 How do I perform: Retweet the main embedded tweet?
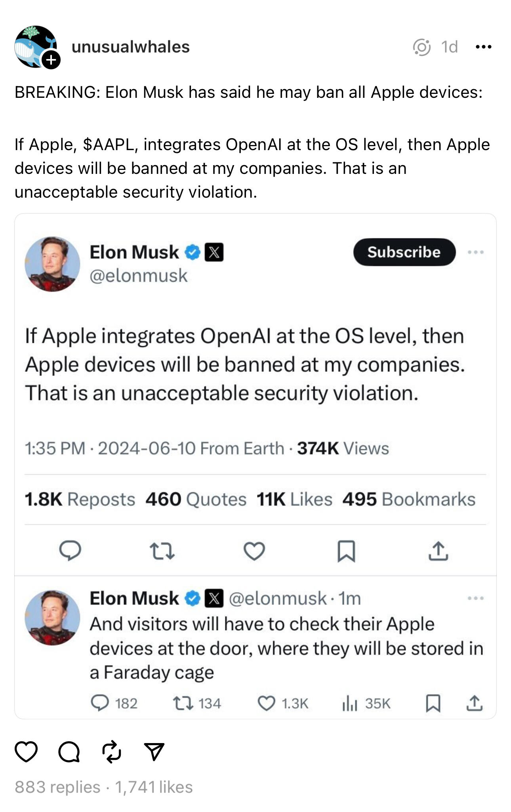pyautogui.click(x=162, y=551)
